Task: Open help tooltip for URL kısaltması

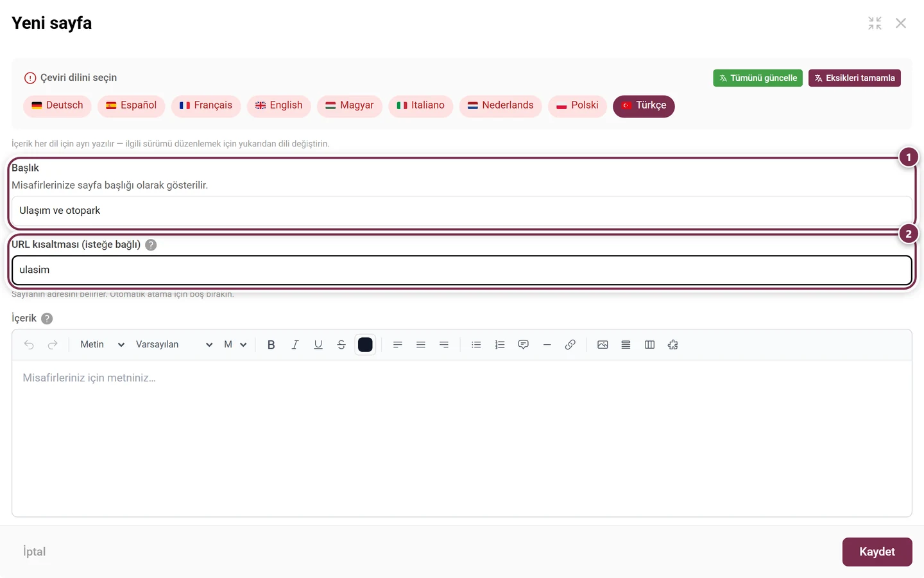Action: pyautogui.click(x=151, y=245)
